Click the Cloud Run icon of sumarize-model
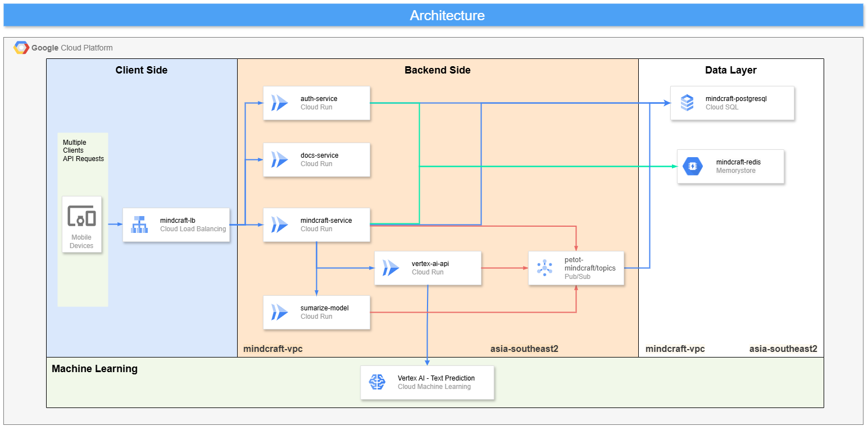This screenshot has height=426, width=868. 279,312
